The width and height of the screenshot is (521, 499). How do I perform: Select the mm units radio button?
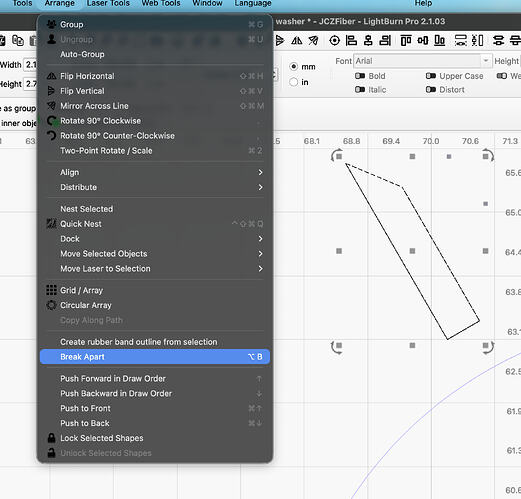pos(293,67)
